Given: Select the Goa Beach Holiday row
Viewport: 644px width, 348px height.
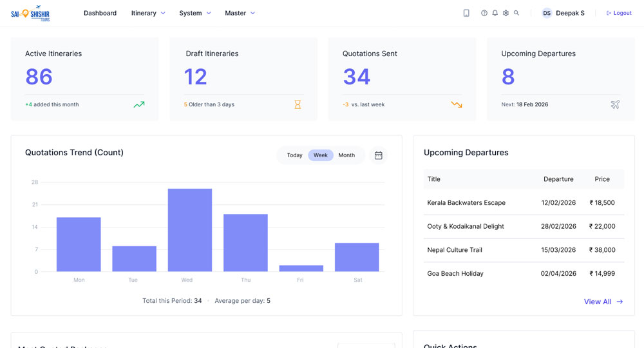Looking at the screenshot, I should click(x=524, y=274).
